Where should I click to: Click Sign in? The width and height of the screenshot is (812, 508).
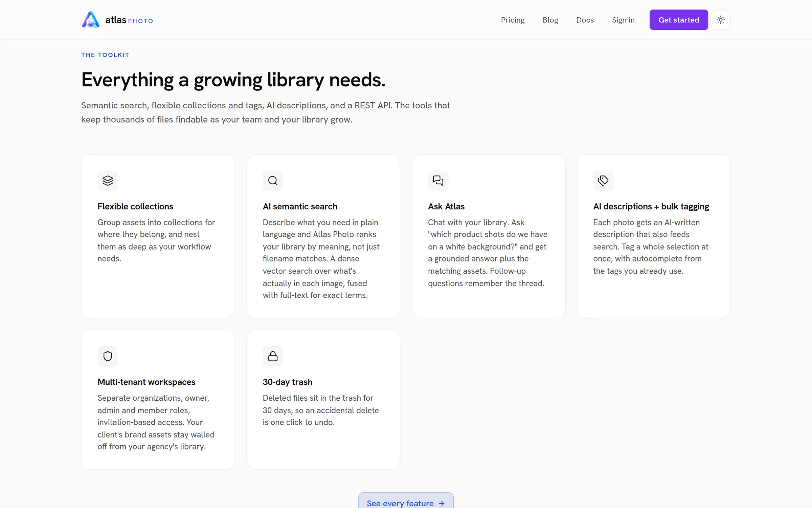623,20
